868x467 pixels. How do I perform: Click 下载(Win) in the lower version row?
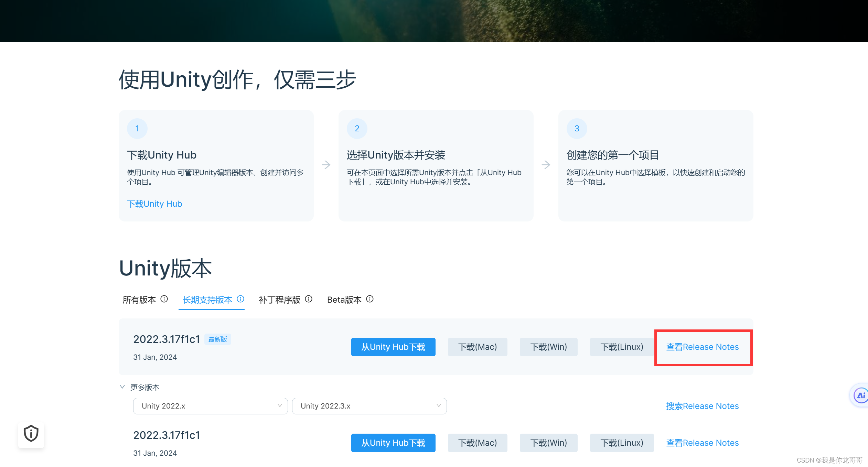click(x=548, y=443)
